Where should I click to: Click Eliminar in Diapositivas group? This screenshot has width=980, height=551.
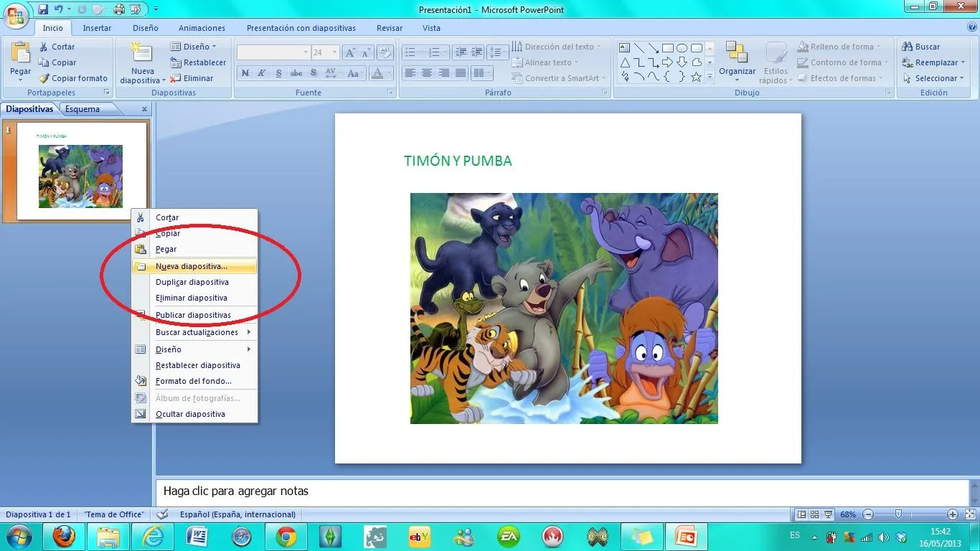(x=192, y=78)
